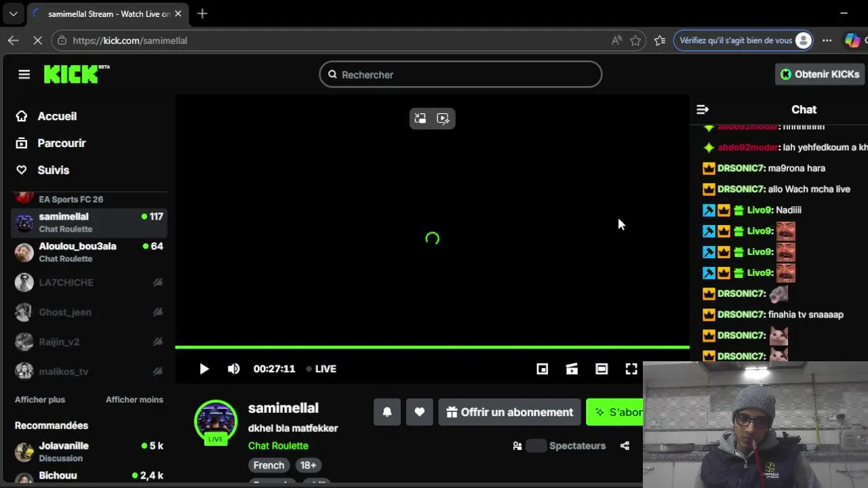Screen dimensions: 868x488
Task: Click the swap layout icon above video
Action: click(420, 119)
